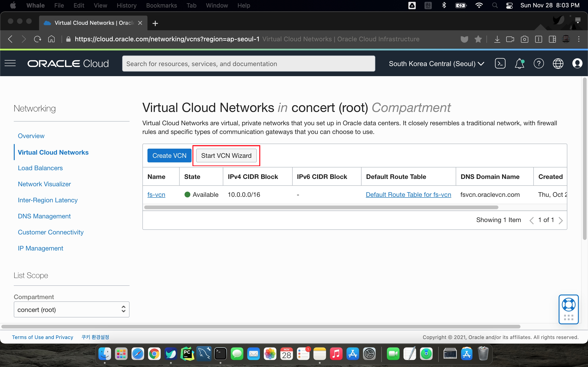Open the language globe icon
The height and width of the screenshot is (367, 588).
(x=558, y=64)
